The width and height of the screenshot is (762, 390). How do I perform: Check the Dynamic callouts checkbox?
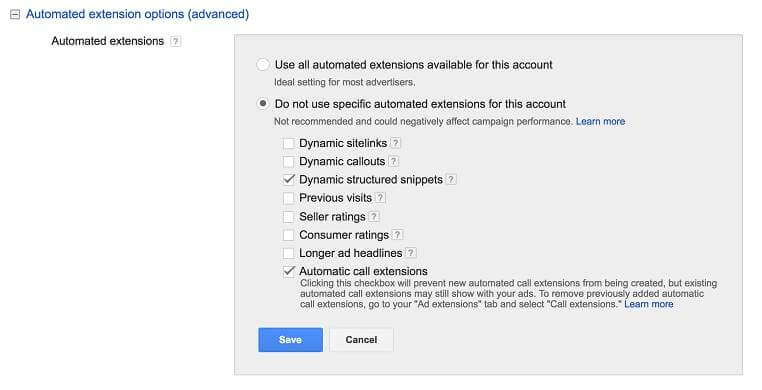[289, 161]
